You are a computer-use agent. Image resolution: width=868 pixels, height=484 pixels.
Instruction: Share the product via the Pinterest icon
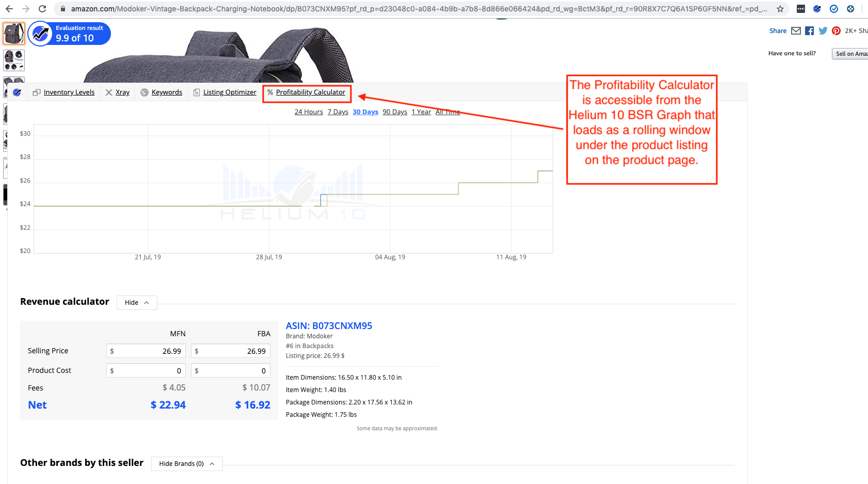point(836,30)
